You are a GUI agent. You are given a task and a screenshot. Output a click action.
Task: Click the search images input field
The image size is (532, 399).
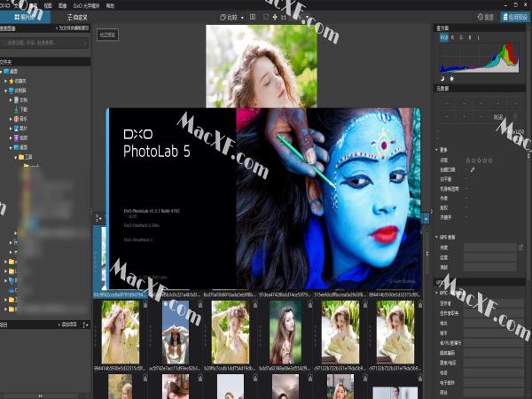[44, 43]
